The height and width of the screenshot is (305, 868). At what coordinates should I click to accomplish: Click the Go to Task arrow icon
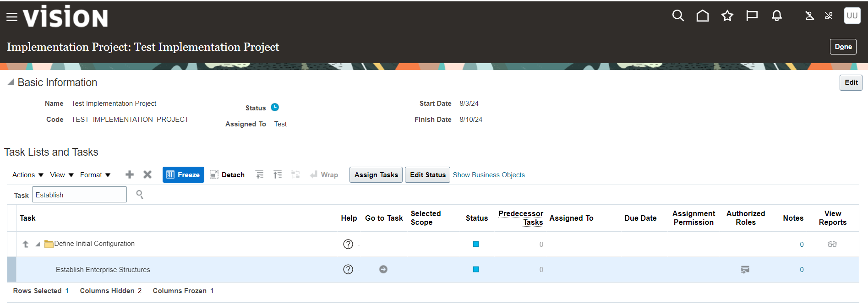point(383,269)
